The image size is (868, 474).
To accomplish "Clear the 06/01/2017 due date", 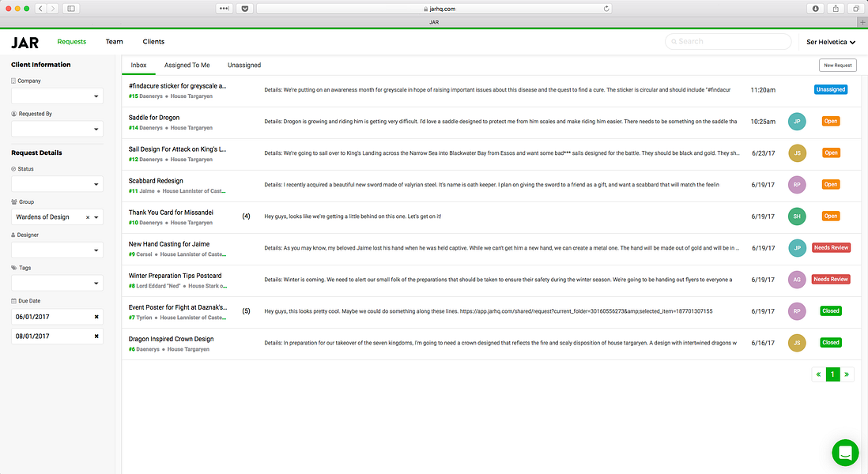I will click(96, 317).
